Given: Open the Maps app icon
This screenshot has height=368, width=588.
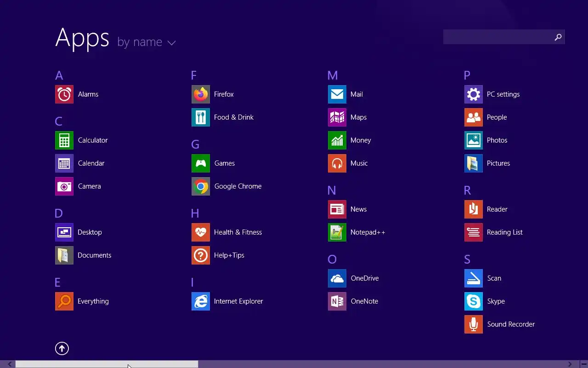Looking at the screenshot, I should (337, 117).
